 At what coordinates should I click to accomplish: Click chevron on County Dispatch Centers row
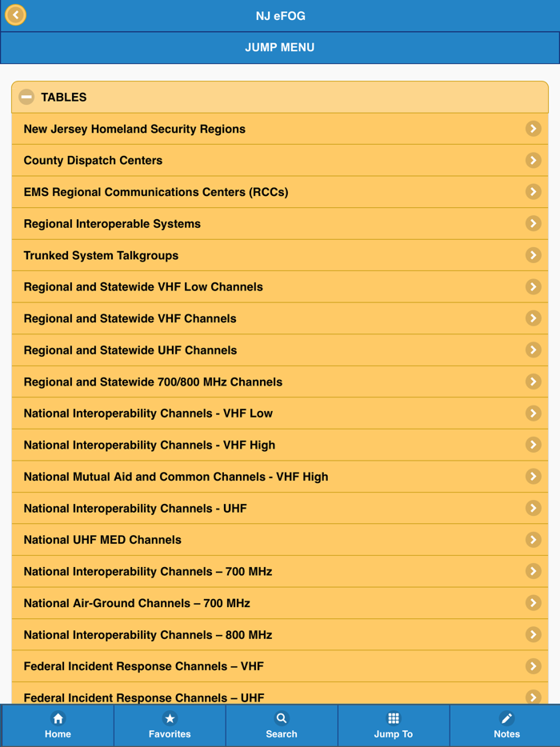[534, 160]
